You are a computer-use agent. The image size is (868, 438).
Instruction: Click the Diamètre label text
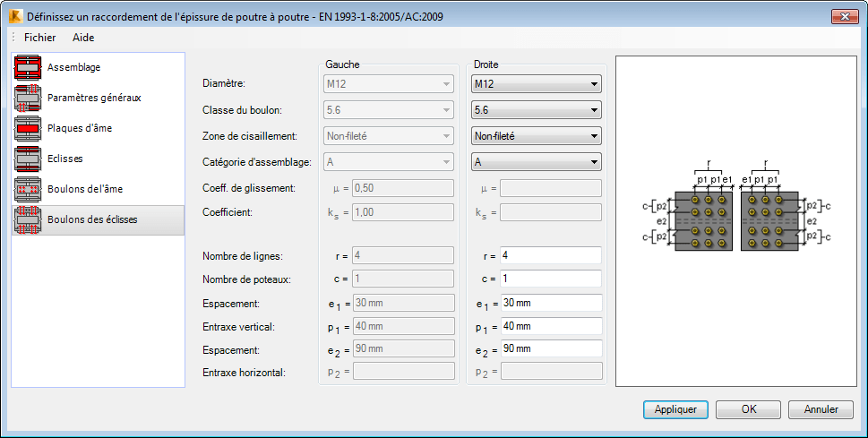click(x=224, y=84)
